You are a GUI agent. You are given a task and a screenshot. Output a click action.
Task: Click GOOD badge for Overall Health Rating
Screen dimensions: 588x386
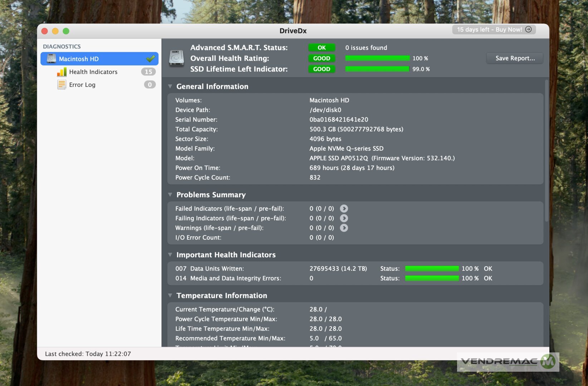322,58
